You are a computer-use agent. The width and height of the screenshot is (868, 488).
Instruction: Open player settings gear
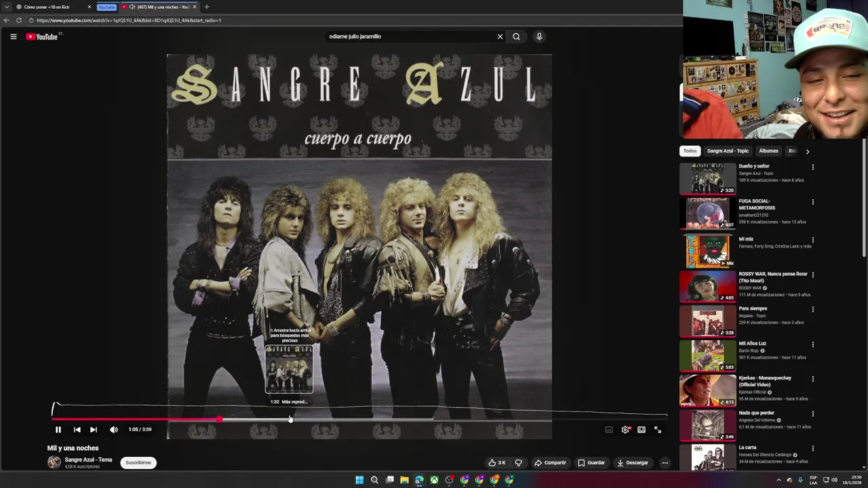click(625, 430)
